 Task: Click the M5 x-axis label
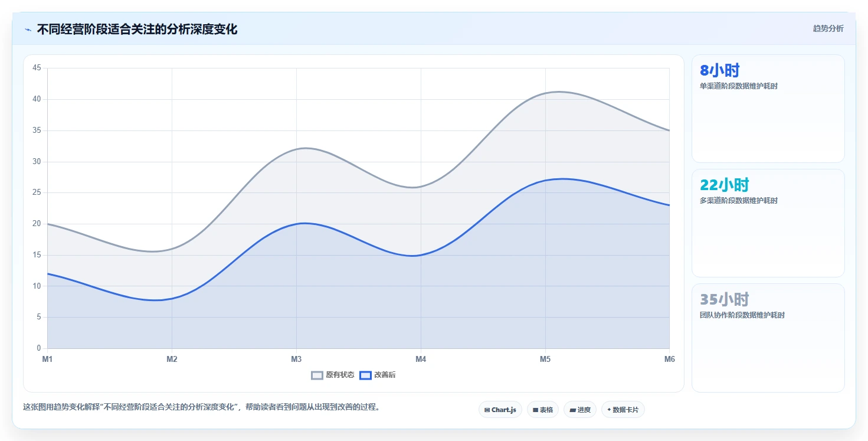545,359
